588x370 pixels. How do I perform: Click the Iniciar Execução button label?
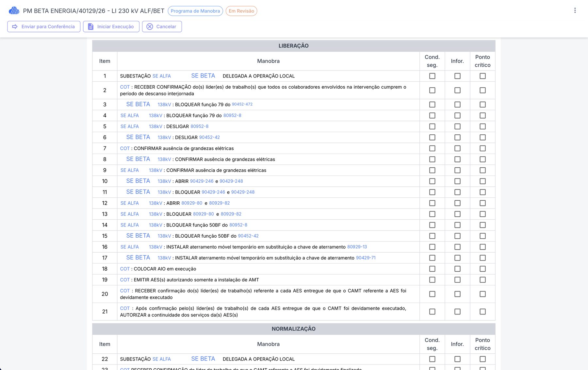pos(115,26)
